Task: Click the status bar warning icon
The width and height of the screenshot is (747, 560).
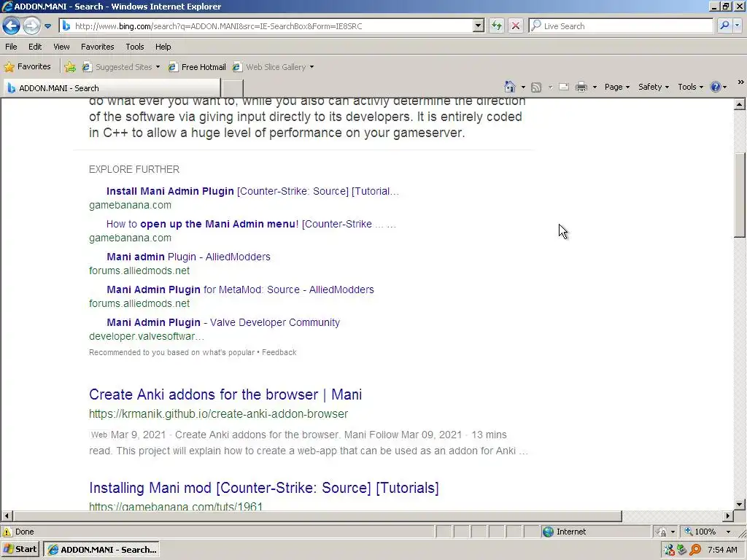Action: tap(7, 532)
